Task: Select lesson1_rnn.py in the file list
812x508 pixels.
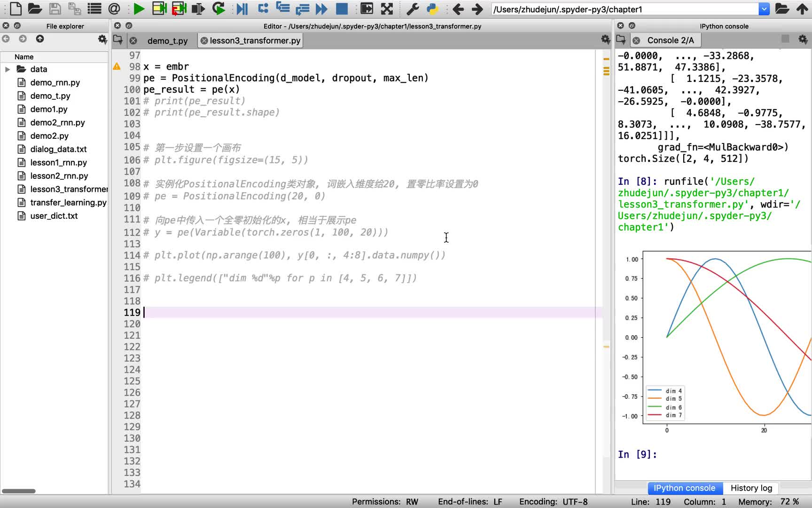Action: (x=58, y=162)
